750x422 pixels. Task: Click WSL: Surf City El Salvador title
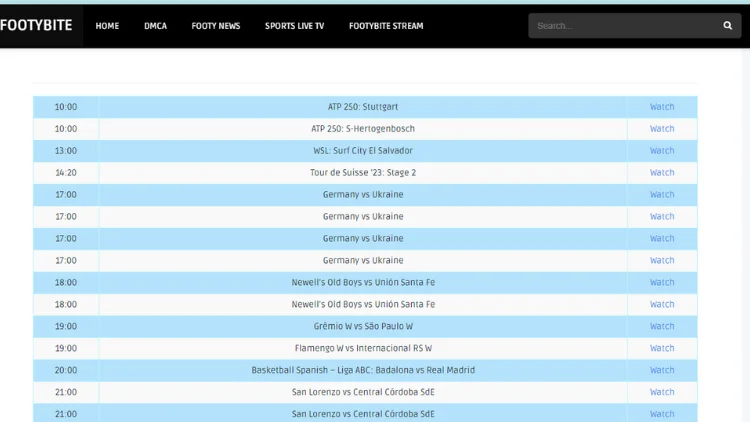coord(363,151)
